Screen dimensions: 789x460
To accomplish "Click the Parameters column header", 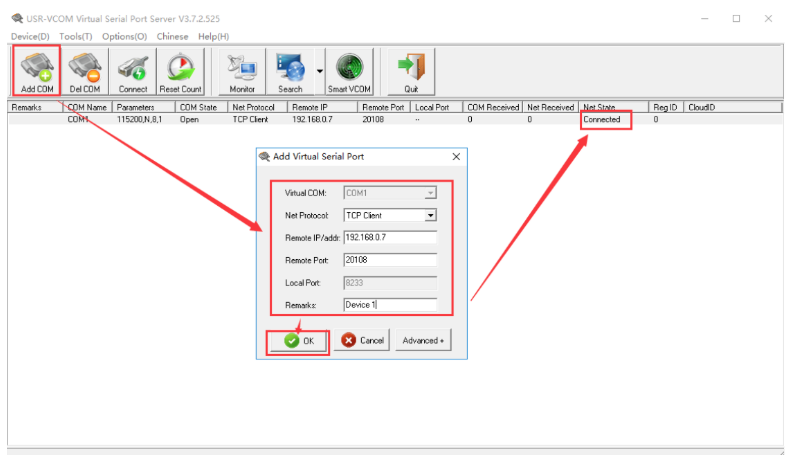I will [x=143, y=107].
